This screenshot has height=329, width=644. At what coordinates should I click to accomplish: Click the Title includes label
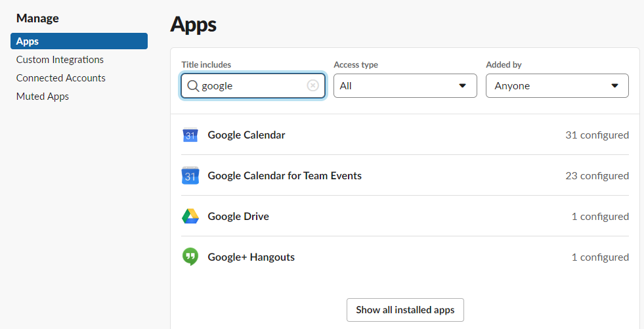206,64
